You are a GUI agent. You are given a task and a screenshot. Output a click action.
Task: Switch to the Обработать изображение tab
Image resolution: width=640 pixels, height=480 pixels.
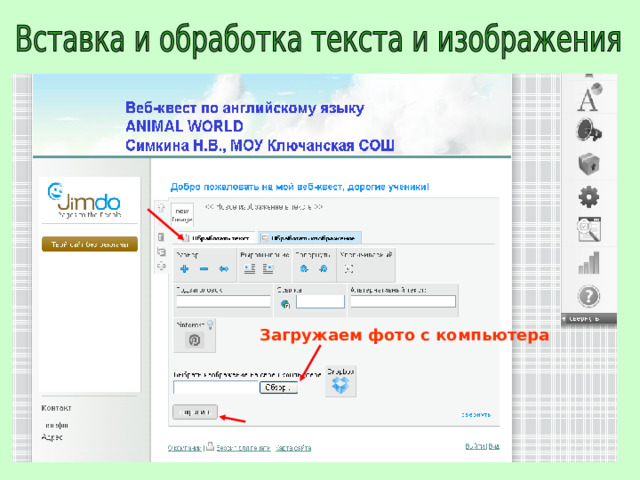[309, 238]
